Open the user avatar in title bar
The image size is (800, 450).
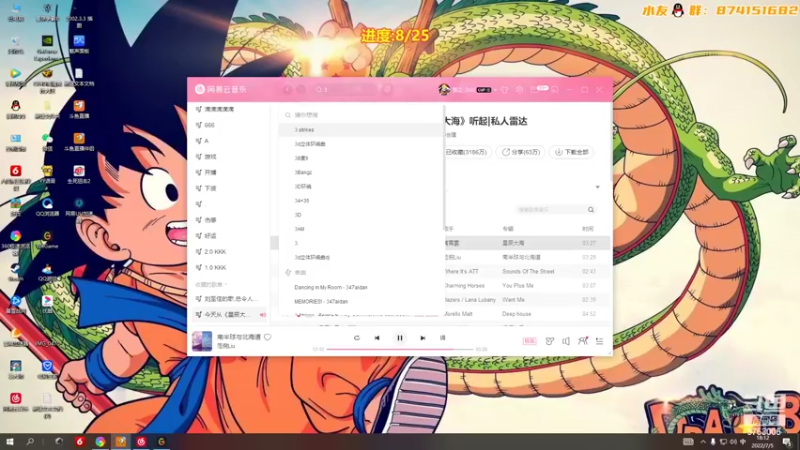(444, 89)
